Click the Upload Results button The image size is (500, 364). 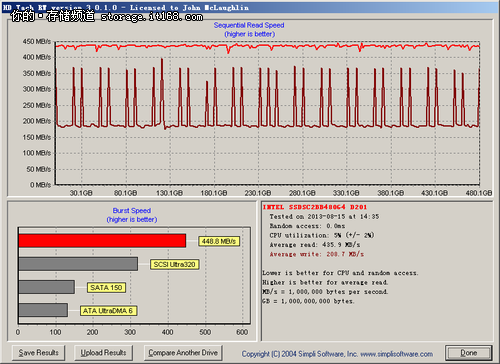[x=103, y=353]
